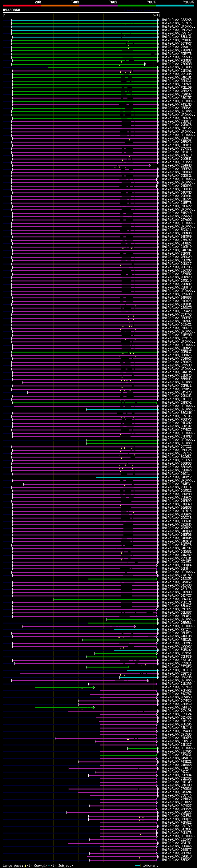Open hit UniRef100_A5E109
The height and width of the screenshot is (868, 197).
coord(176,88)
